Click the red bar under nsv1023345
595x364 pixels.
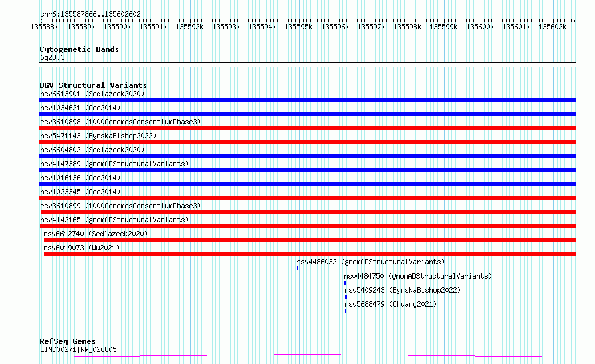click(x=308, y=198)
